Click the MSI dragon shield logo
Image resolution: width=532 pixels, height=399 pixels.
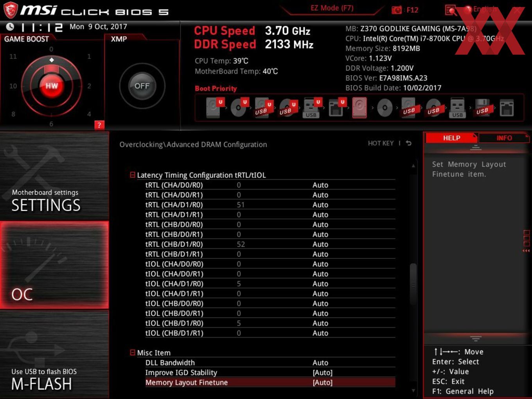click(x=11, y=10)
